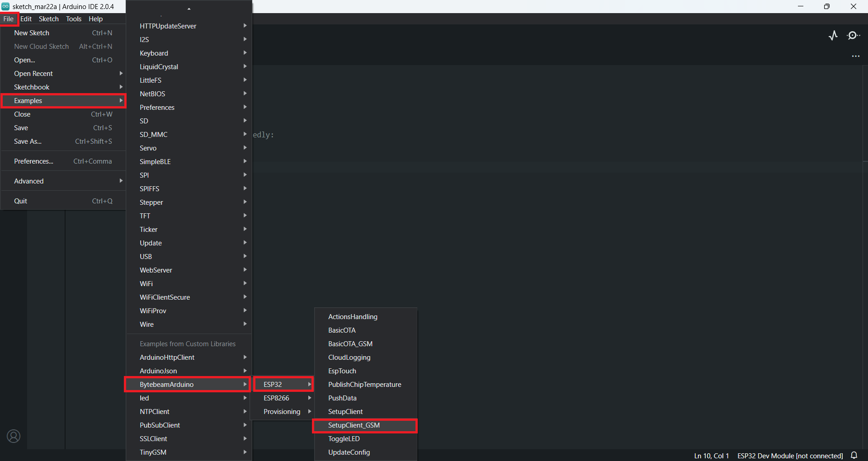Click the notifications bell icon
868x461 pixels.
(x=854, y=456)
